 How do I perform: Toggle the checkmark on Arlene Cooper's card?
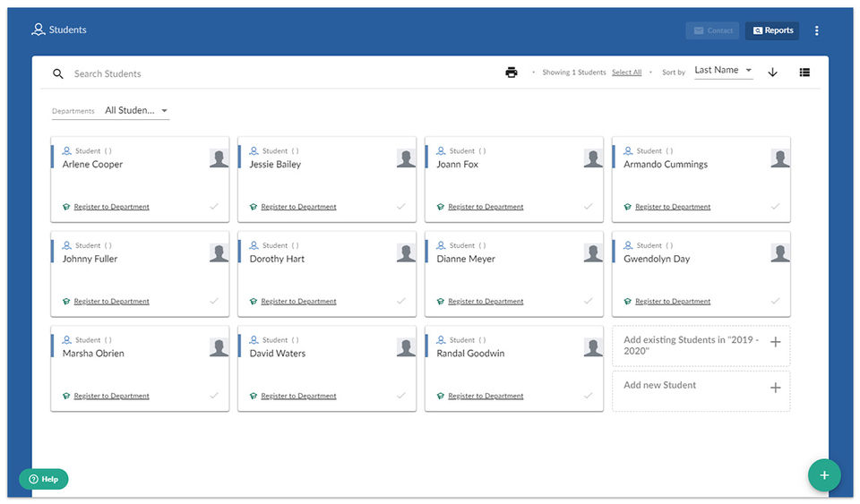(x=214, y=207)
